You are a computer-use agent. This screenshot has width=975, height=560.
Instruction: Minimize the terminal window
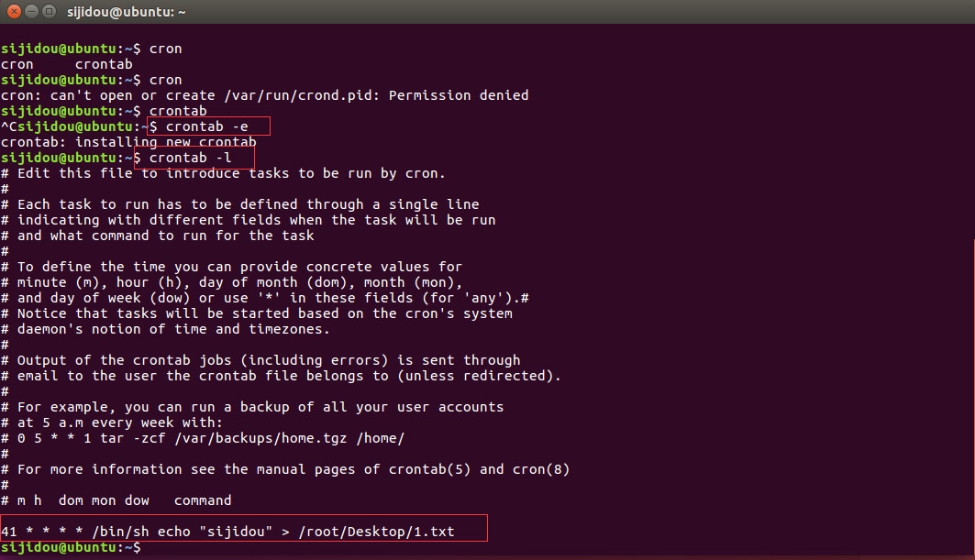coord(29,11)
